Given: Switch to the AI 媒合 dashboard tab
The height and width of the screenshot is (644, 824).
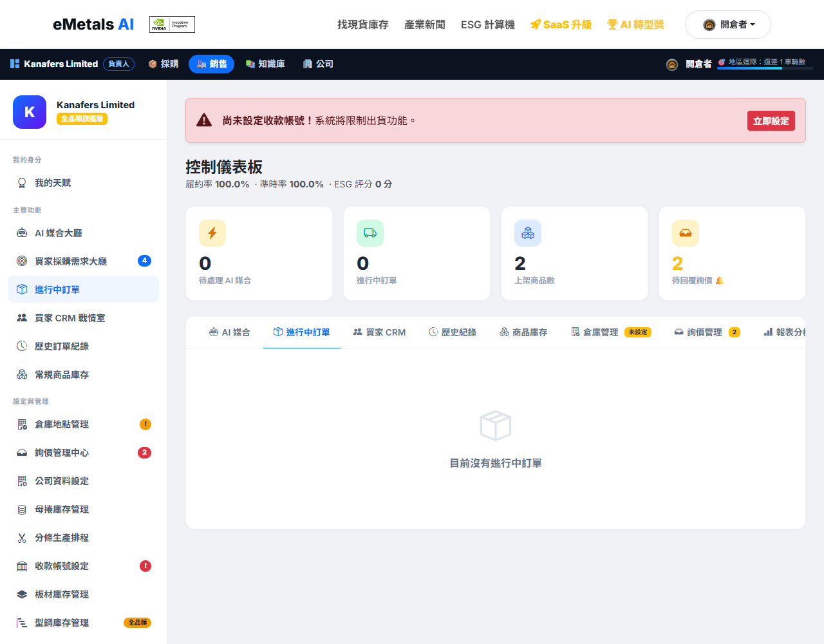Looking at the screenshot, I should tap(230, 332).
